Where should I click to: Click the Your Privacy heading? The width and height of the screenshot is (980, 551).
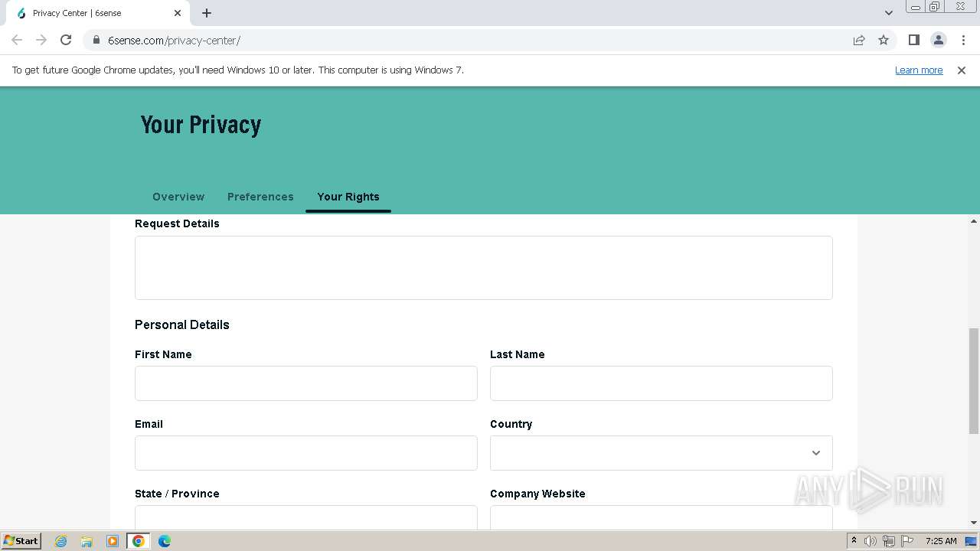coord(201,125)
